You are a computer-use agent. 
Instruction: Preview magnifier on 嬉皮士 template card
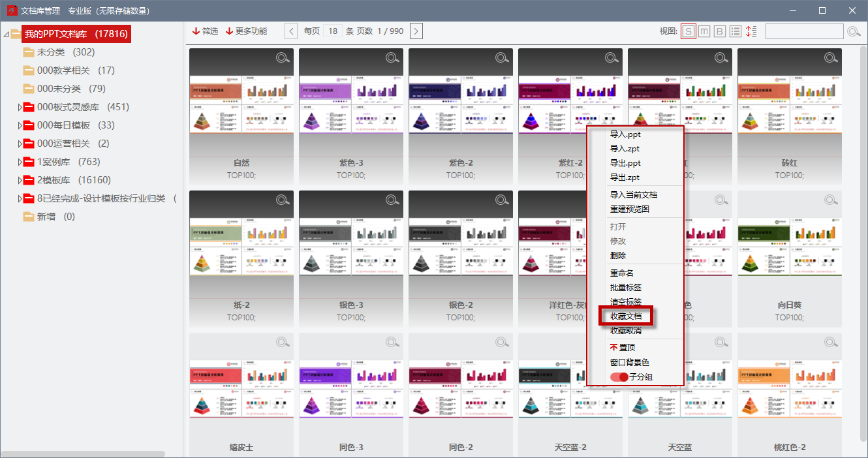pos(283,343)
